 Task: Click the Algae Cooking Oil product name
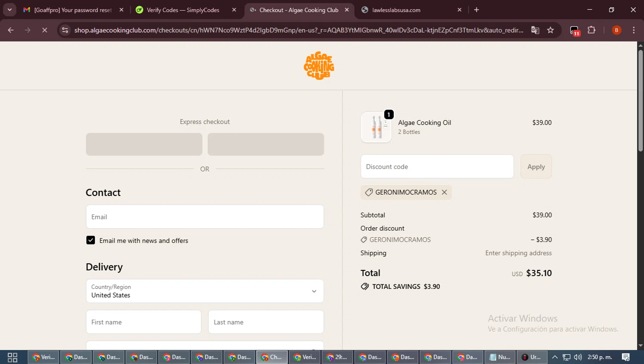425,122
